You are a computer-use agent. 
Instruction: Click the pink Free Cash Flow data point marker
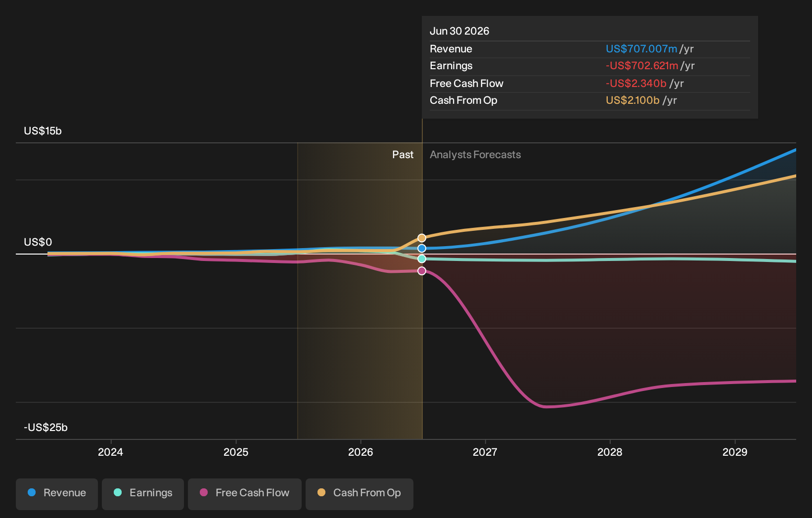422,271
